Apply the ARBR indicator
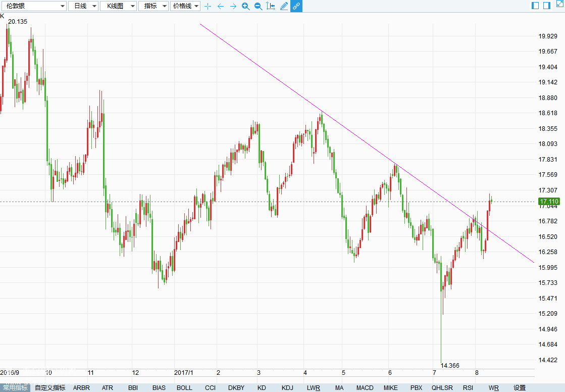565x392 pixels. 81,388
